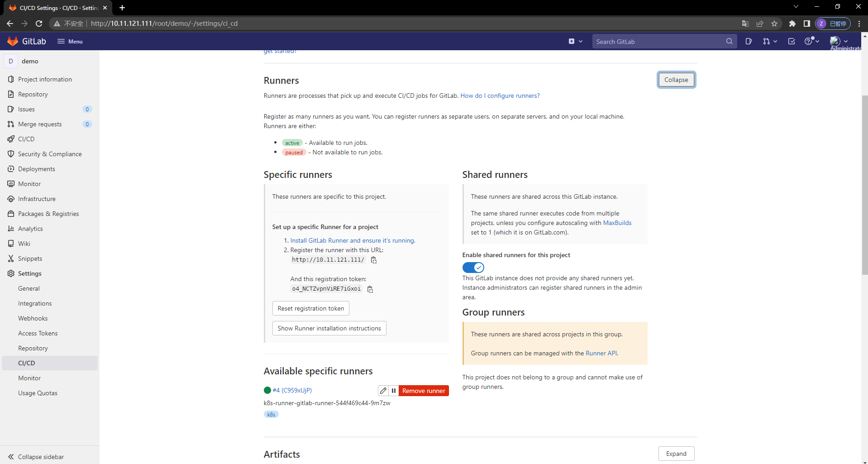Screen dimensions: 868x464
Task: Open the Help dropdown in navbar
Action: click(x=812, y=41)
